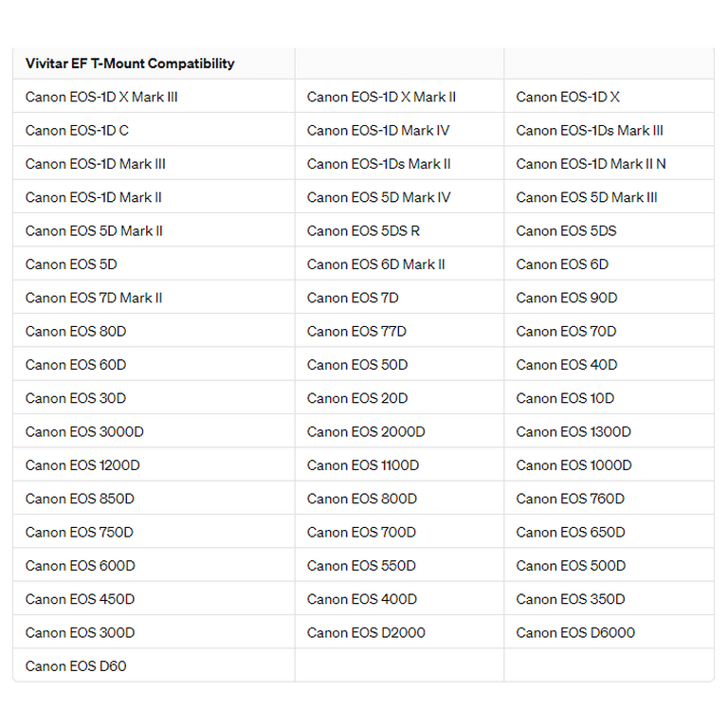Select Canon EOS 5DS R entry

[x=363, y=230]
